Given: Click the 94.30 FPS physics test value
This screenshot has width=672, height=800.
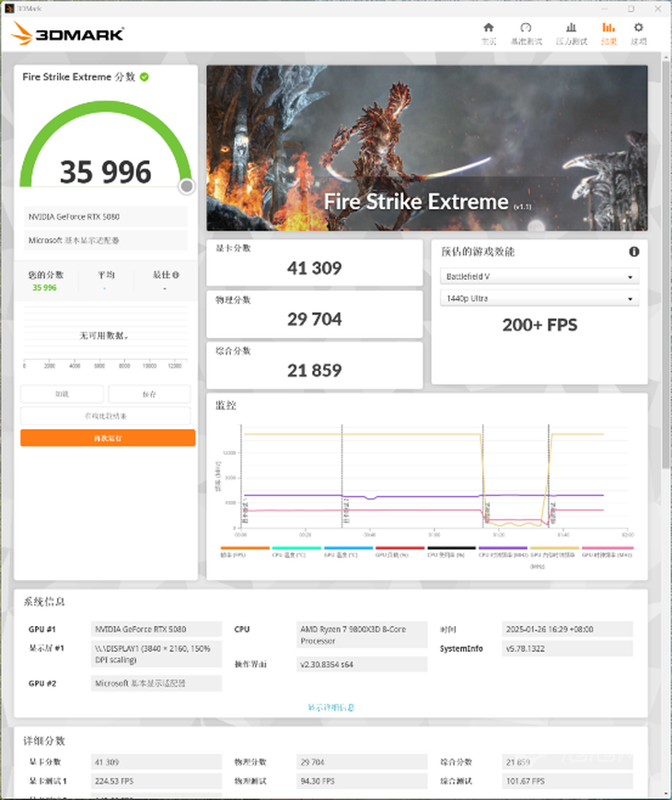Looking at the screenshot, I should [362, 781].
